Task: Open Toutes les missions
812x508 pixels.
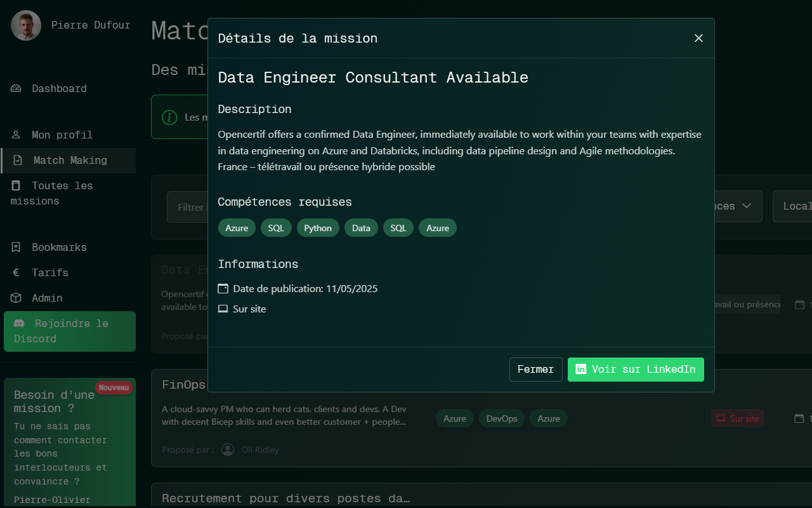Action: tap(68, 193)
